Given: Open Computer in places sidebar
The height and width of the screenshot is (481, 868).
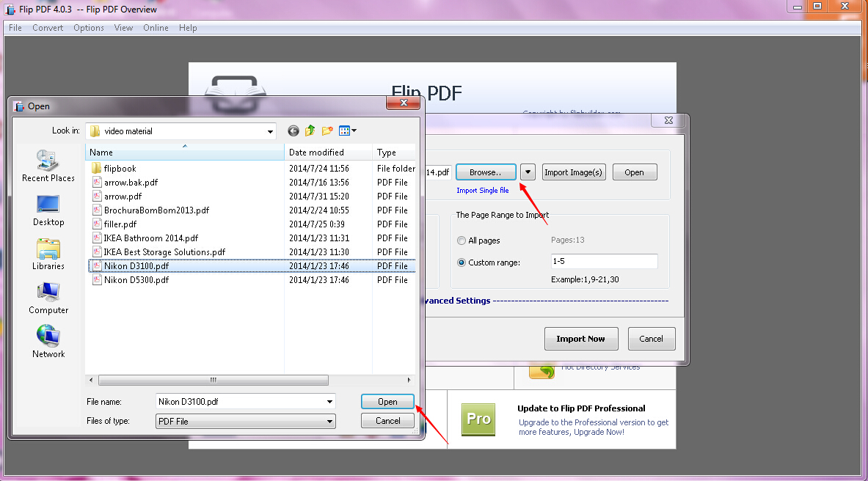Looking at the screenshot, I should [48, 298].
